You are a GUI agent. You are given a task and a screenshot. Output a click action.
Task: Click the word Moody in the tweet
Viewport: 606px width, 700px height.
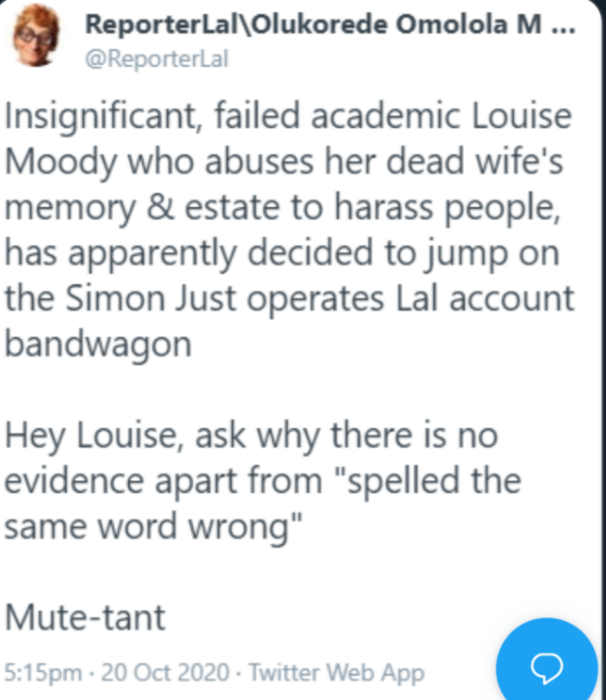60,162
